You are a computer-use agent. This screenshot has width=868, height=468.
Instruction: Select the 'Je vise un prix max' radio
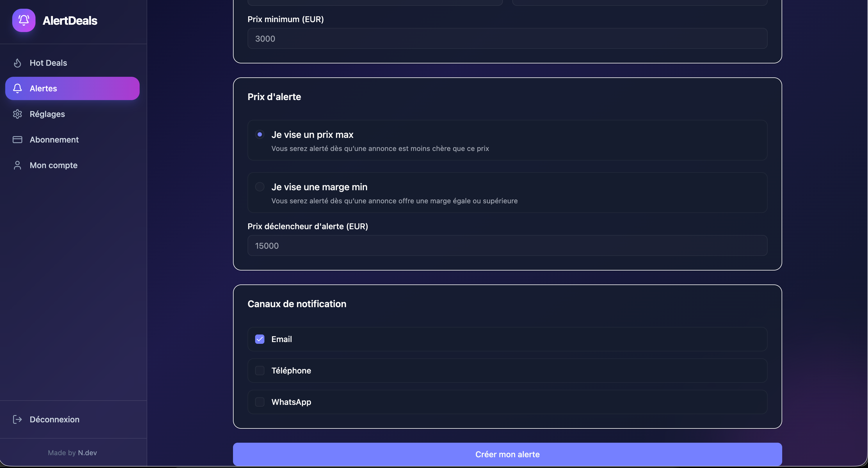[x=259, y=134]
